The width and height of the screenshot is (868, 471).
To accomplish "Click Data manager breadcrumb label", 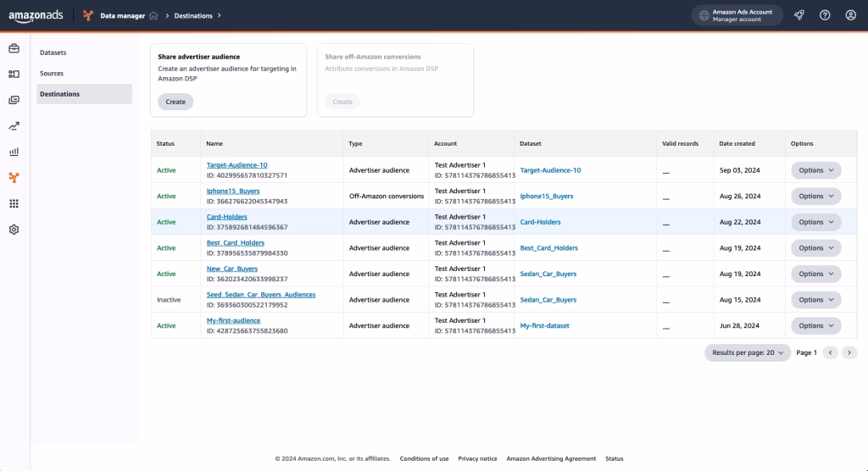I will (122, 15).
